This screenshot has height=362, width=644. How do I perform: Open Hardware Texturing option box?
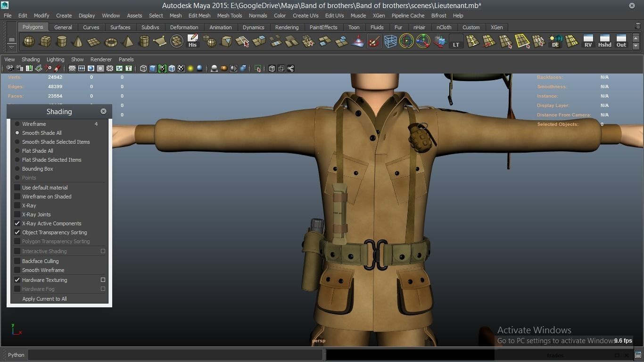[103, 280]
